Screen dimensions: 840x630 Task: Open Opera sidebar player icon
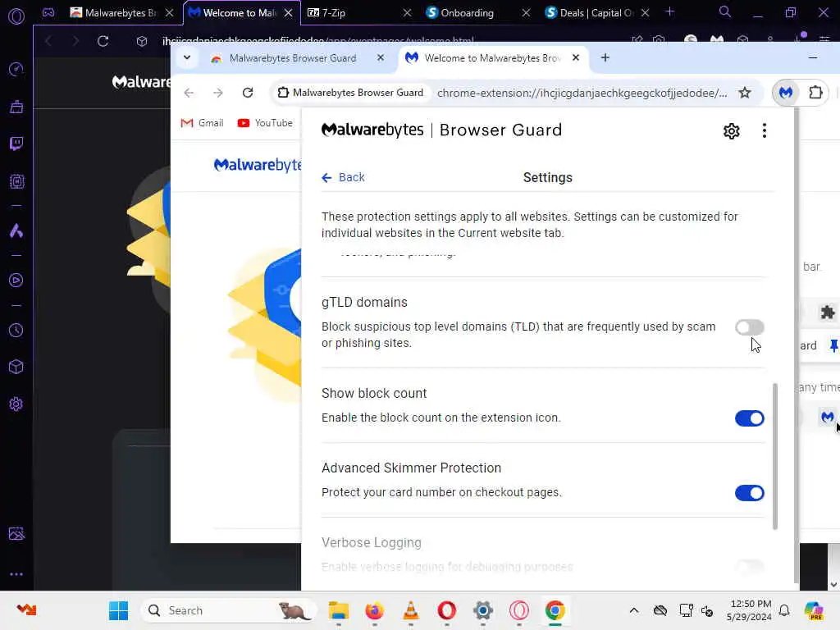[x=16, y=281]
